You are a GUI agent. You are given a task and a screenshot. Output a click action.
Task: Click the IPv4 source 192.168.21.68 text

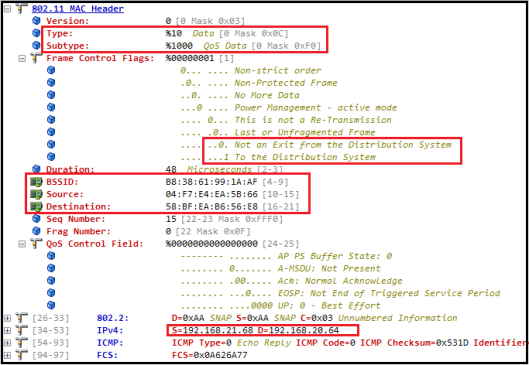pyautogui.click(x=212, y=330)
